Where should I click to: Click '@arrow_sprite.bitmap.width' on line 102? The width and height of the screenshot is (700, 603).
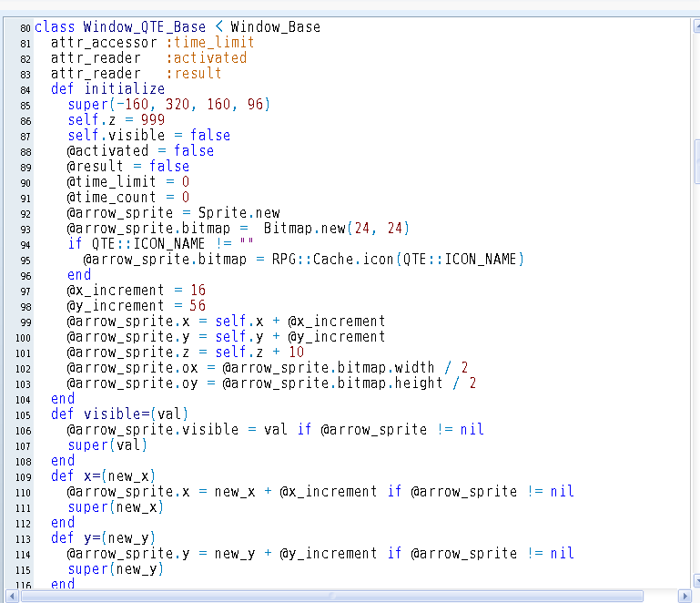(x=328, y=368)
